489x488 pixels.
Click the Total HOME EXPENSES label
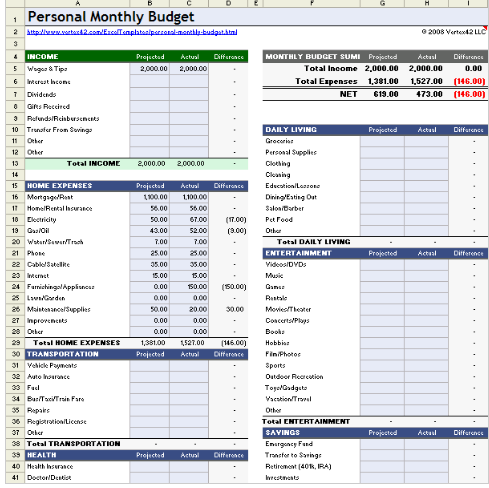(77, 343)
